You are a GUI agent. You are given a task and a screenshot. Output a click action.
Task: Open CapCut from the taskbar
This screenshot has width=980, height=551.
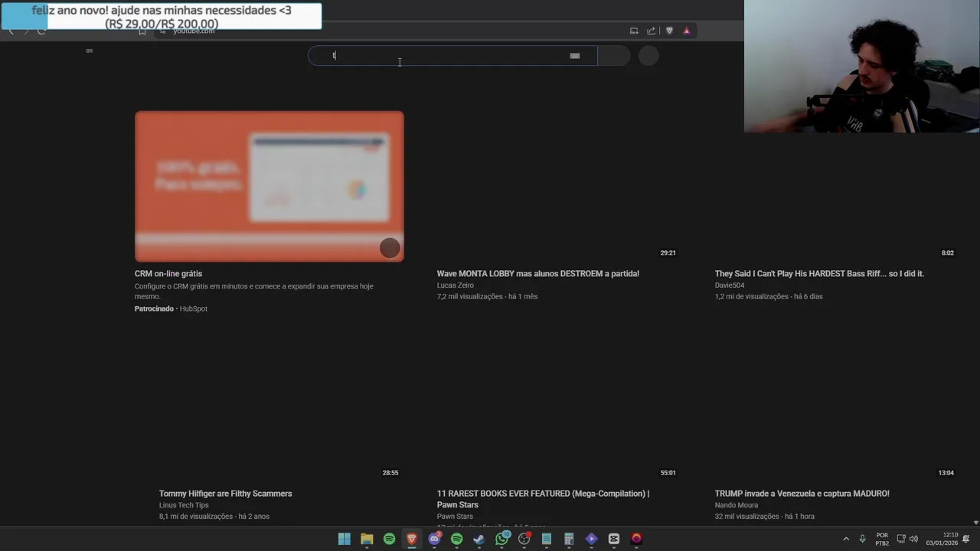tap(614, 539)
